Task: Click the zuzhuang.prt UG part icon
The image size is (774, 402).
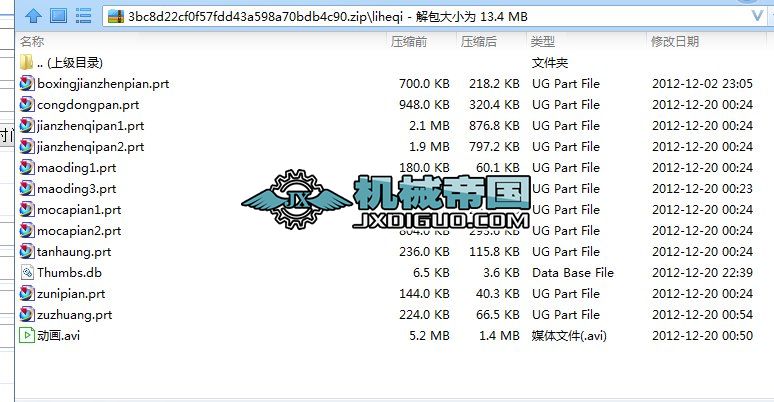Action: click(27, 315)
